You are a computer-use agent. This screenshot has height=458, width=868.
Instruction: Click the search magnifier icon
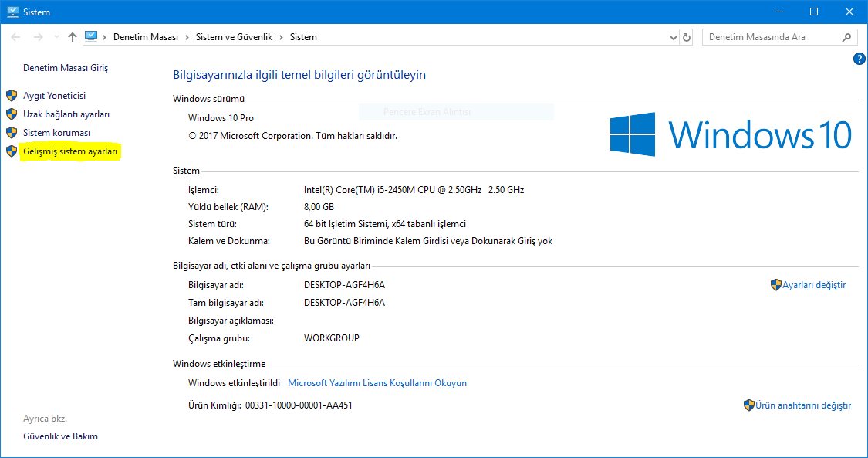click(846, 37)
